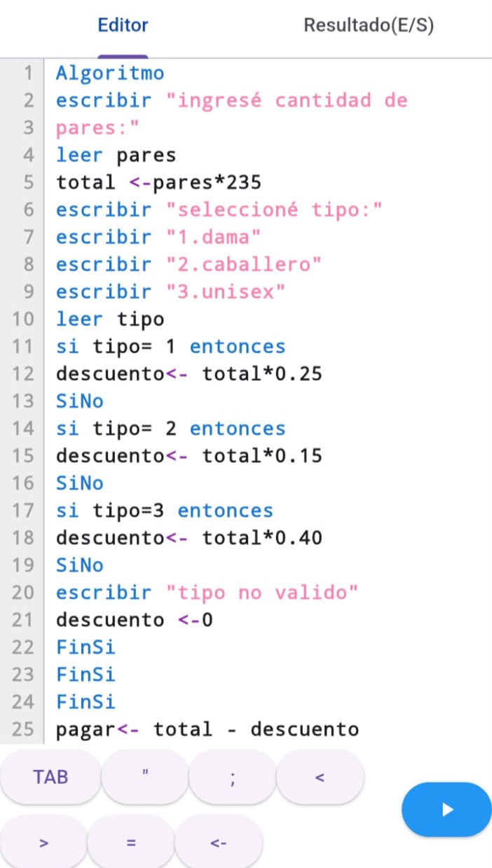The height and width of the screenshot is (868, 492).
Task: Place cursor on the Algoritmo line
Action: [110, 73]
